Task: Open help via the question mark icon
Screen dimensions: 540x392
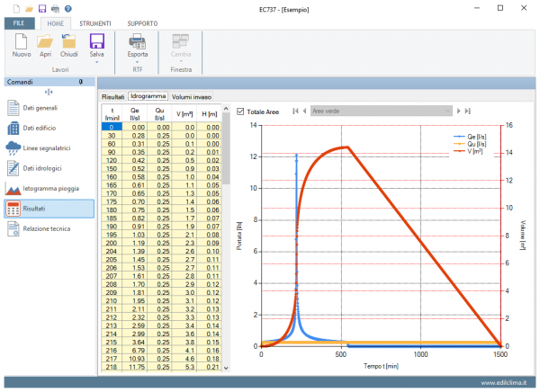Action: pyautogui.click(x=68, y=9)
